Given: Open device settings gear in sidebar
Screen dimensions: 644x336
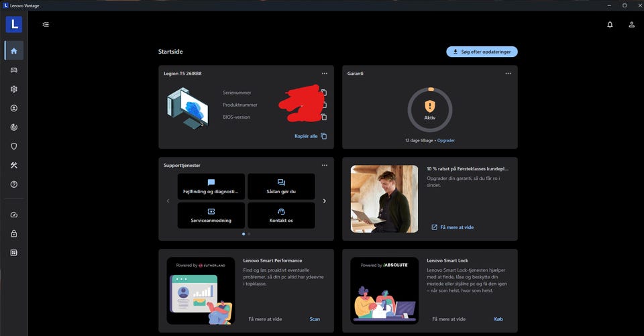Looking at the screenshot, I should [x=13, y=89].
